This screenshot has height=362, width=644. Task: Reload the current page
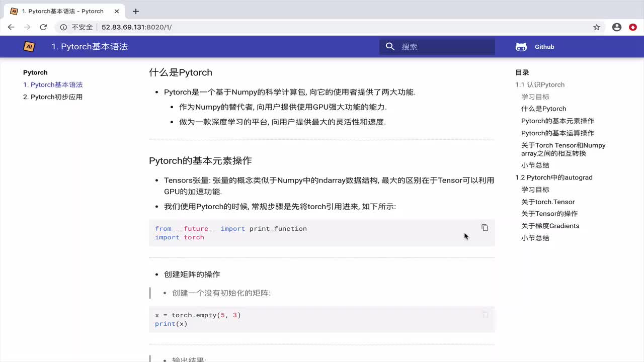tap(43, 27)
